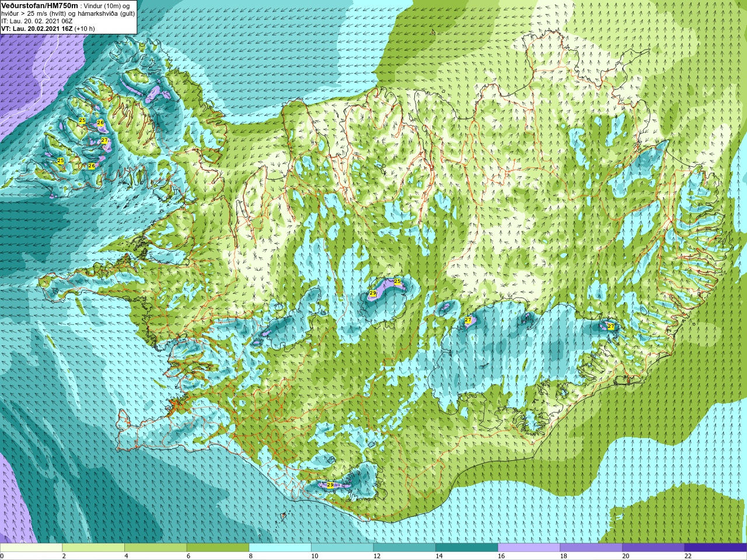
Task: Click the yellow 25 gust label on the central glacier
Action: [x=397, y=282]
